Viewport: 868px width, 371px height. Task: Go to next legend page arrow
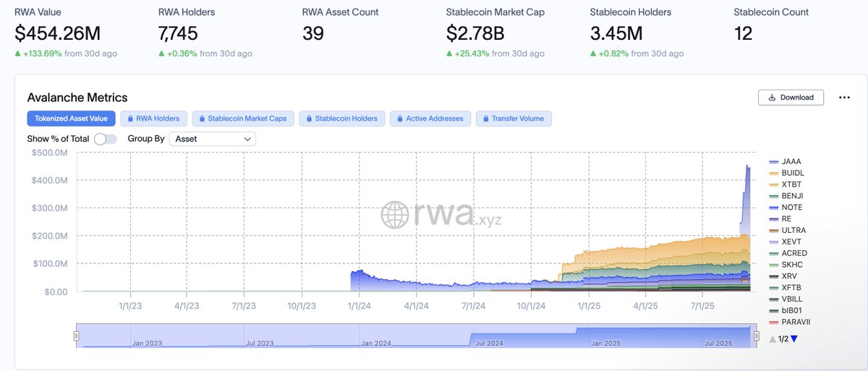[794, 338]
